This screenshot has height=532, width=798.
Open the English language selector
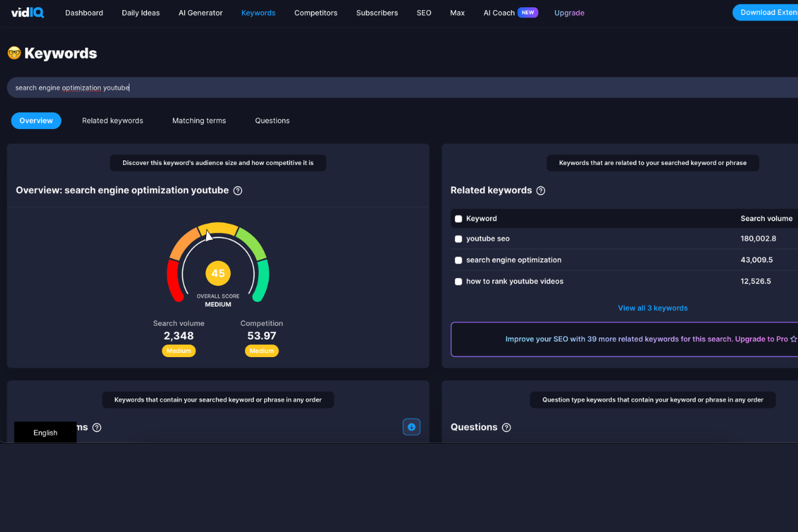point(45,432)
